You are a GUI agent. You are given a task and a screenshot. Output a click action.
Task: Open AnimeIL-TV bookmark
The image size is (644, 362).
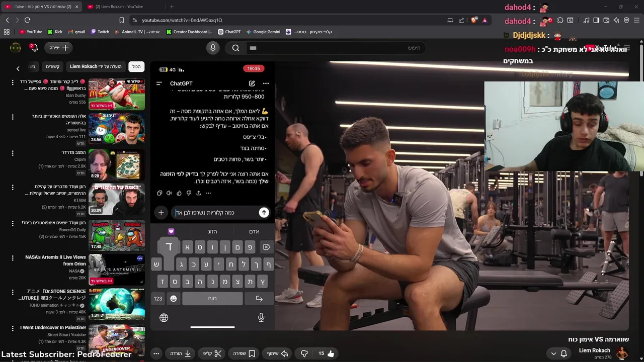coord(137,32)
